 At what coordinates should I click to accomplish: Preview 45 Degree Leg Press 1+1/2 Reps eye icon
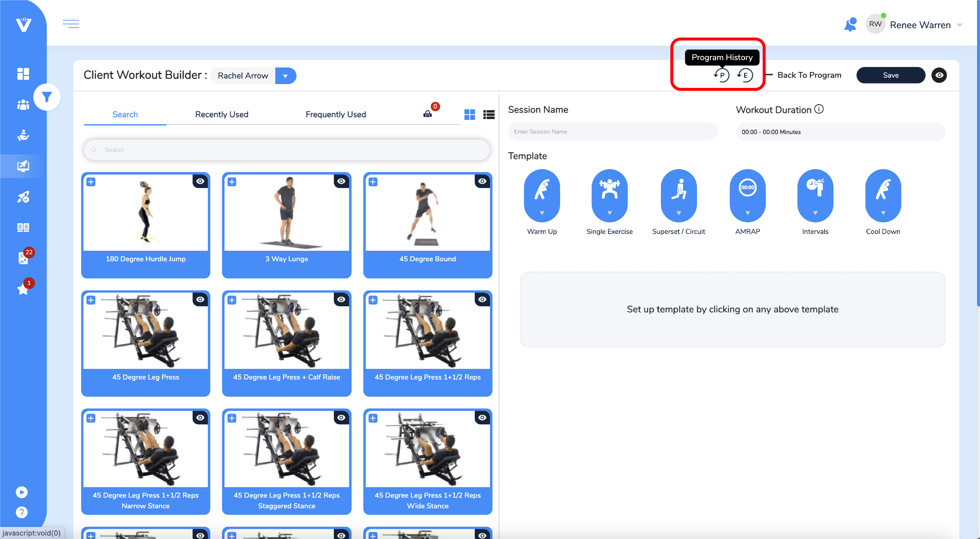tap(482, 299)
